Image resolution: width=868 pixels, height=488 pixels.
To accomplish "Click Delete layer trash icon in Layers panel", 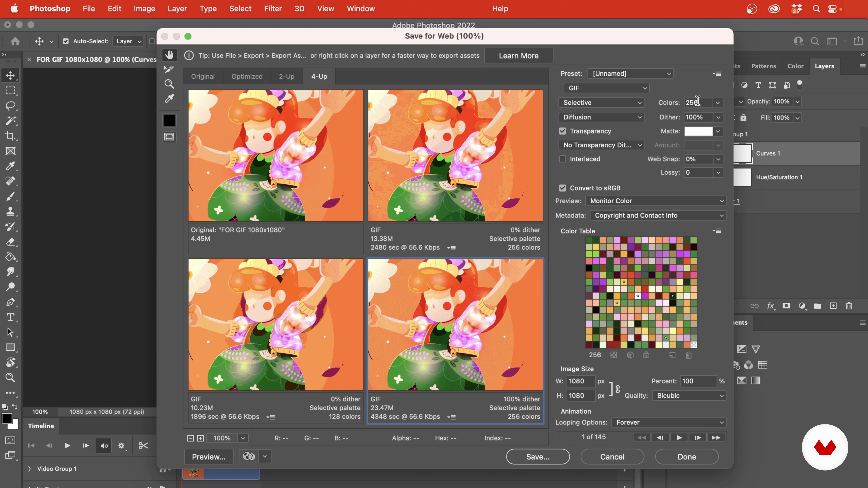I will pyautogui.click(x=849, y=306).
